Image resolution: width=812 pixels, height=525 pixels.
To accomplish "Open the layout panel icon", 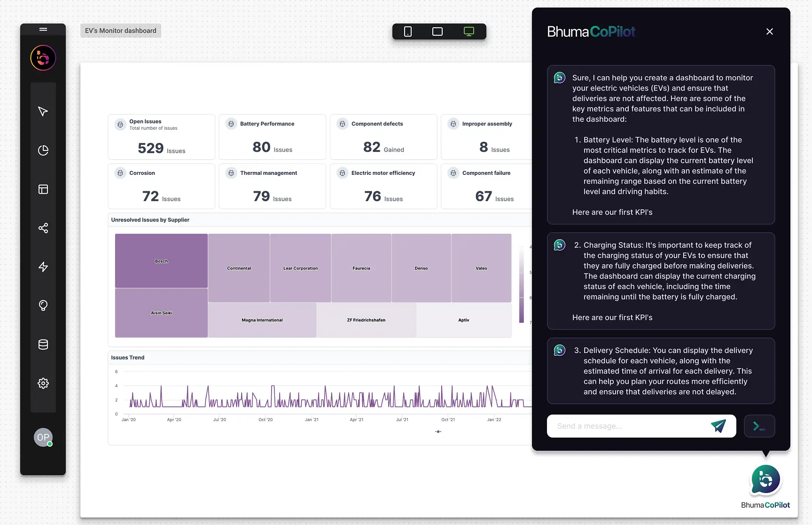I will tap(43, 189).
